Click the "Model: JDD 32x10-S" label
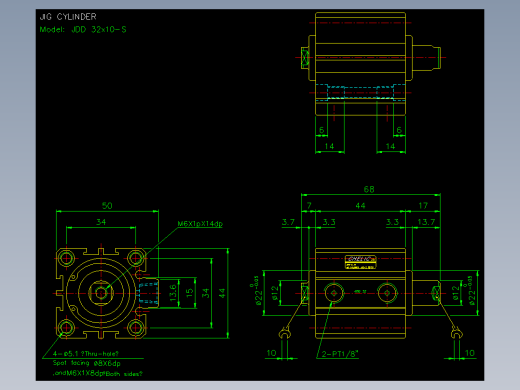This screenshot has height=390, width=520. click(x=83, y=30)
